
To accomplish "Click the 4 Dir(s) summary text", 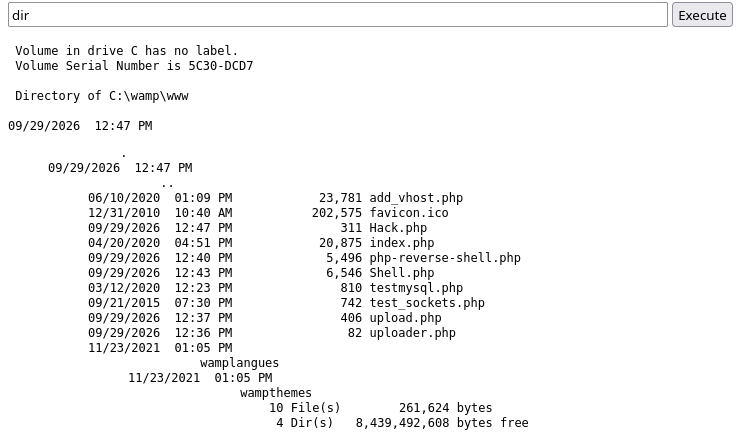I will pos(305,423).
